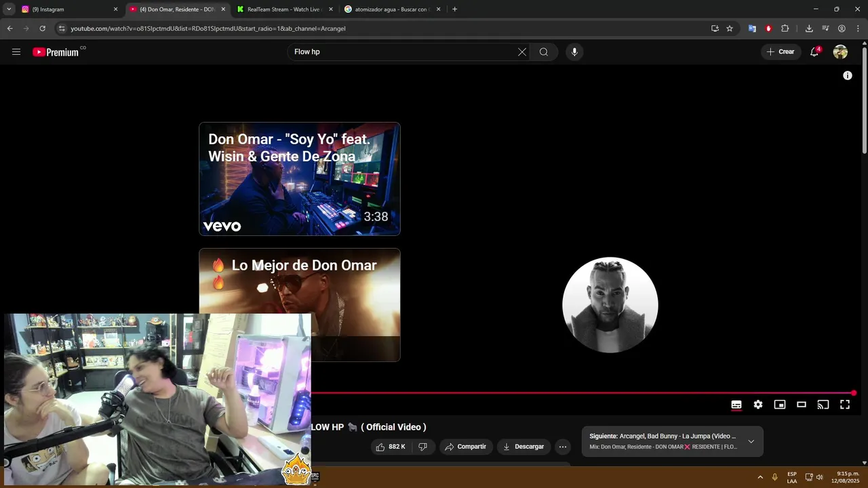
Task: Open more actions three-dot menu below video
Action: pyautogui.click(x=562, y=447)
